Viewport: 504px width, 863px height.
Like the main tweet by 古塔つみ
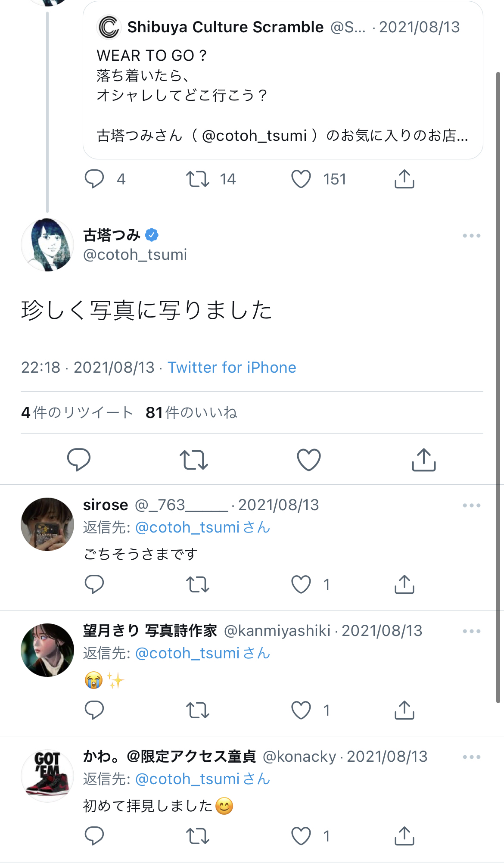click(x=309, y=460)
